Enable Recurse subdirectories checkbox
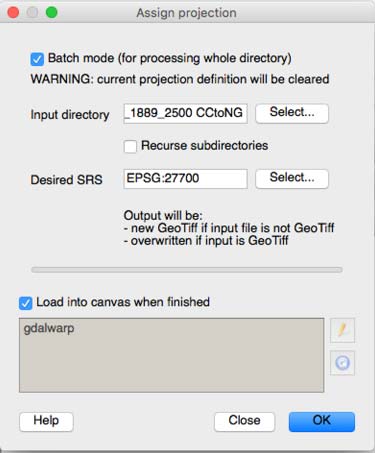This screenshot has height=453, width=375. click(x=130, y=146)
